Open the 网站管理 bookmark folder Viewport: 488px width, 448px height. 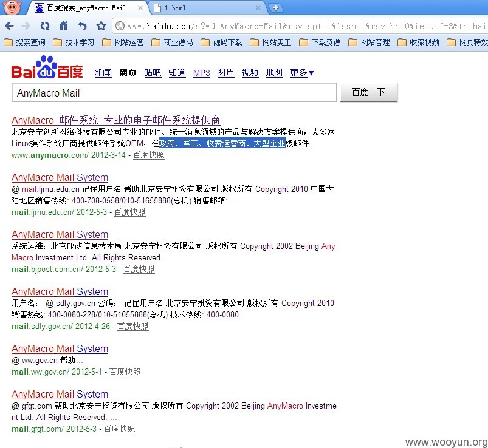pyautogui.click(x=369, y=42)
